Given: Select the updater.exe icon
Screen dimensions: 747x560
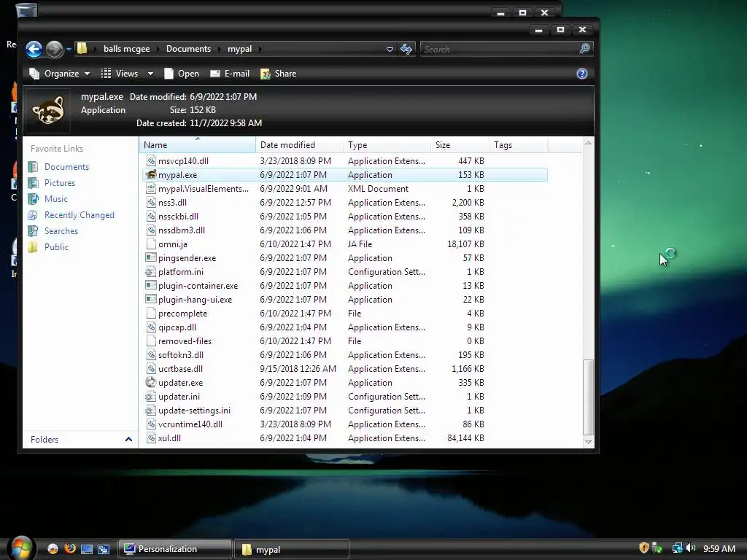Looking at the screenshot, I should (150, 382).
